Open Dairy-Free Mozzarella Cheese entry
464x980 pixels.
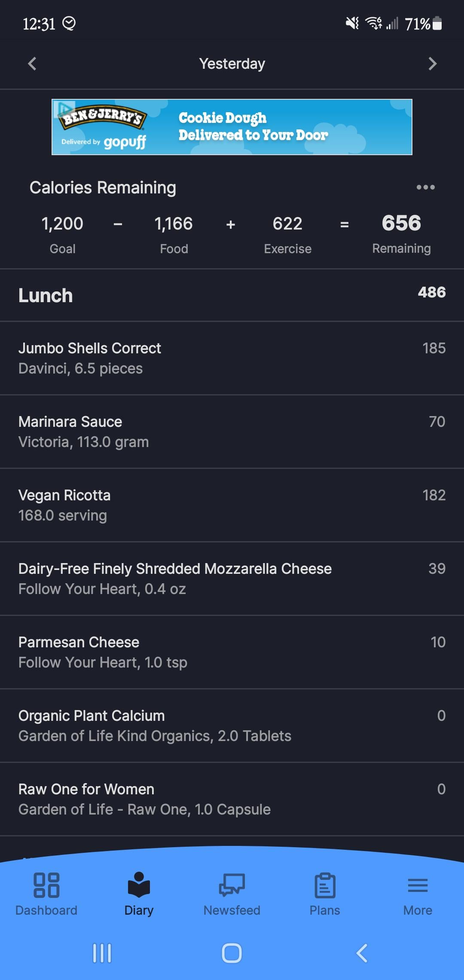[232, 579]
